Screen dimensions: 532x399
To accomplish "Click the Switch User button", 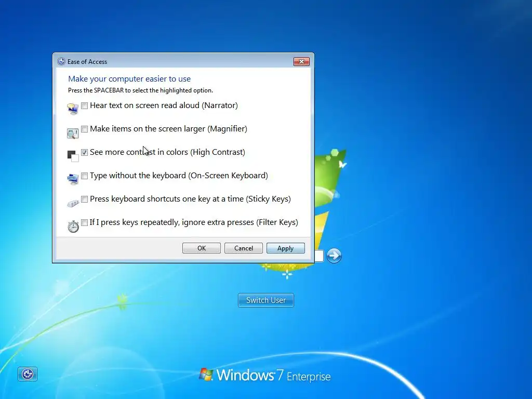I will click(266, 300).
